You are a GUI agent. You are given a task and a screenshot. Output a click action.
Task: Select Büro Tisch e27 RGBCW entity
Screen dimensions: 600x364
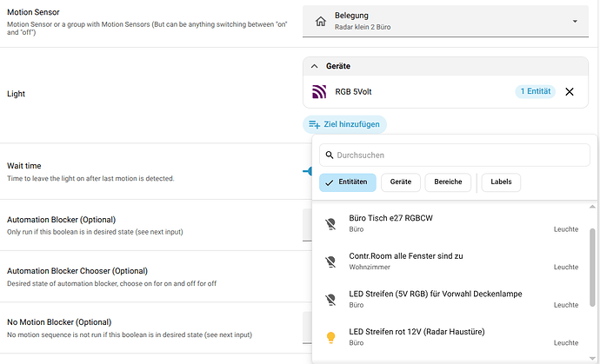(x=450, y=223)
